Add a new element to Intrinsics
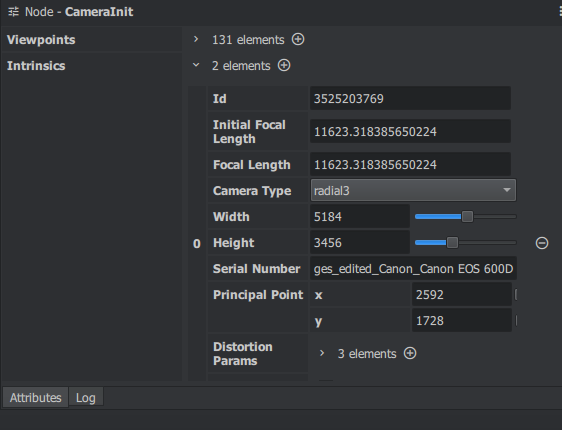562x430 pixels. [x=284, y=65]
